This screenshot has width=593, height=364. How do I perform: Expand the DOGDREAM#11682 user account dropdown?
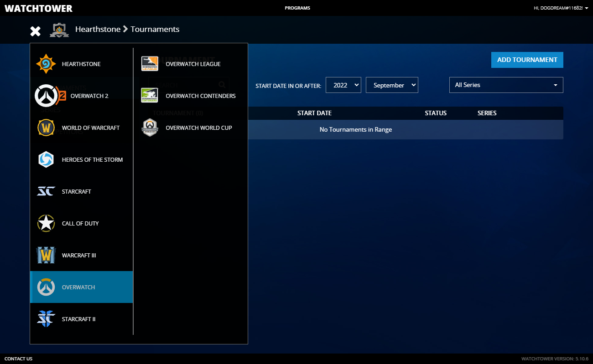[561, 8]
